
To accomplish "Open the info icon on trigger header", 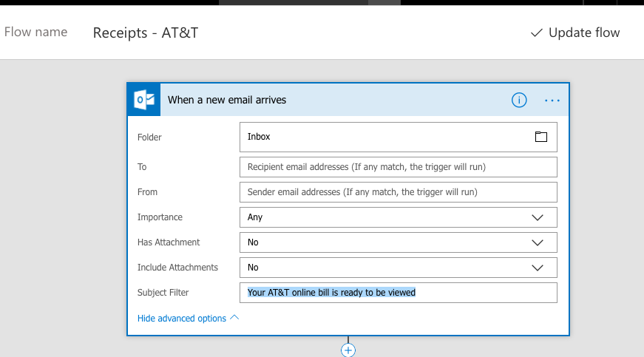I will pos(519,100).
